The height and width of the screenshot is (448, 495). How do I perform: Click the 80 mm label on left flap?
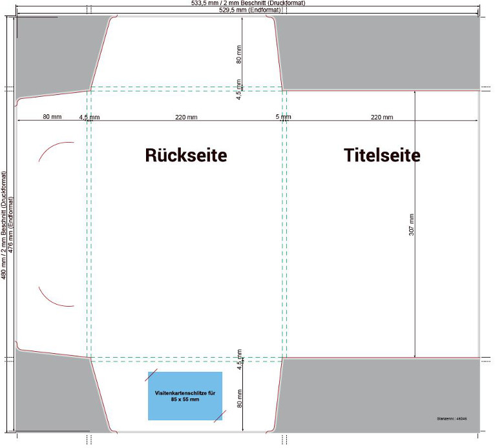click(52, 117)
